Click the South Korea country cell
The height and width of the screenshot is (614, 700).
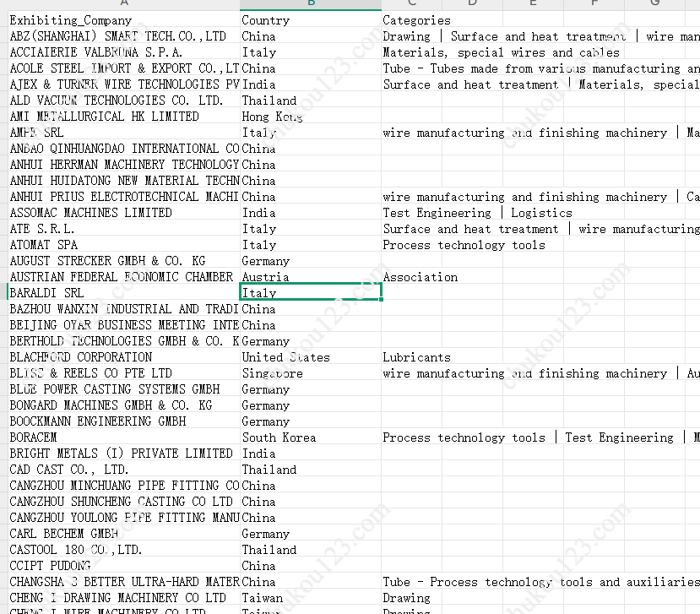pos(311,437)
